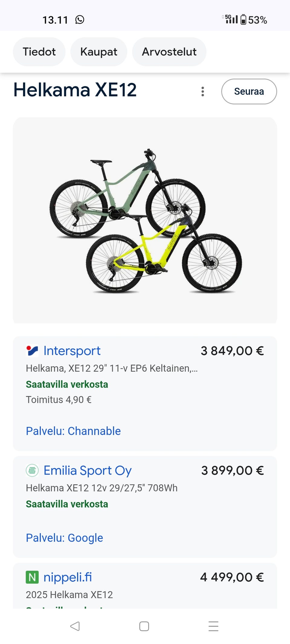
Task: Switch to the Kaupat tab
Action: pos(99,52)
